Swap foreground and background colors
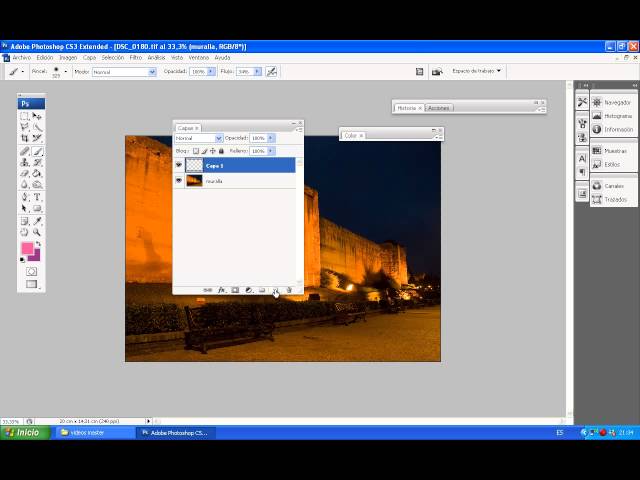The image size is (640, 480). 38,244
